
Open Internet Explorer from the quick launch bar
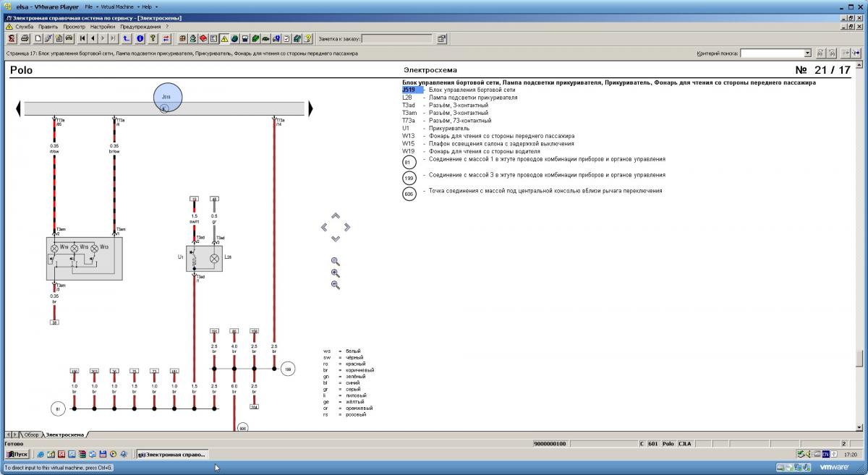41,454
